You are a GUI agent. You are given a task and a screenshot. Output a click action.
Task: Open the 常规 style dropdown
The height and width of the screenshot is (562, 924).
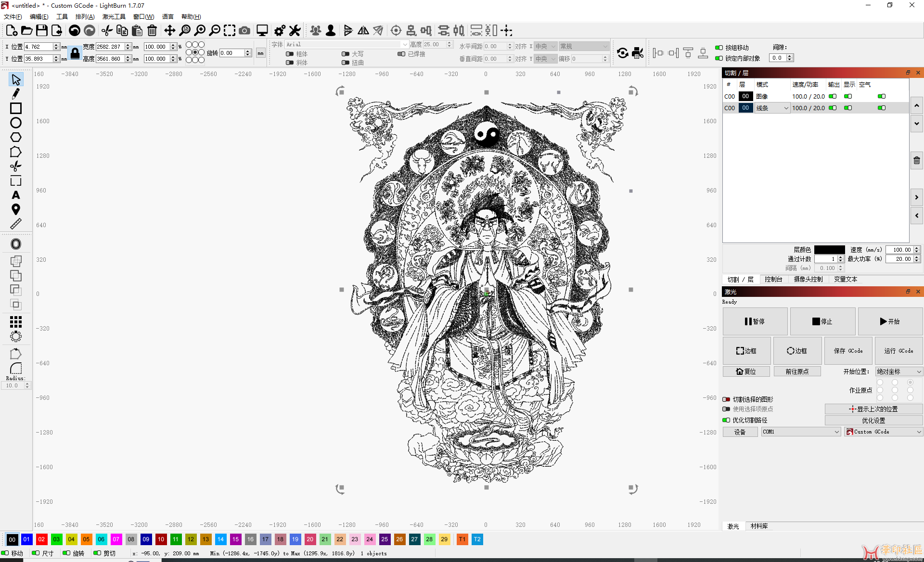point(584,46)
